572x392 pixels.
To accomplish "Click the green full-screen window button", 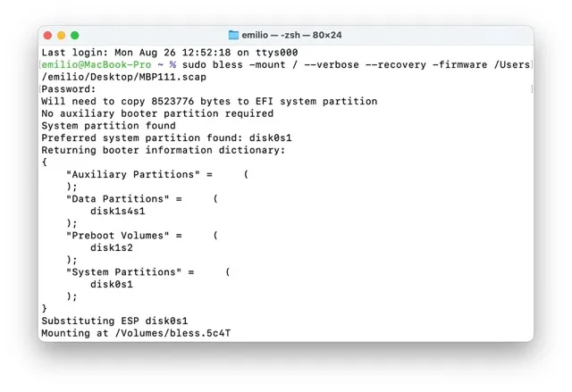I will coord(75,36).
